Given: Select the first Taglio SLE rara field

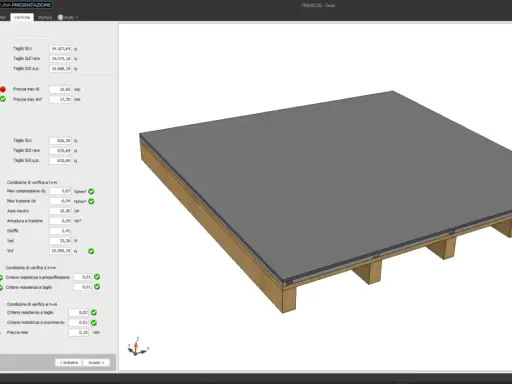Looking at the screenshot, I should (x=61, y=59).
